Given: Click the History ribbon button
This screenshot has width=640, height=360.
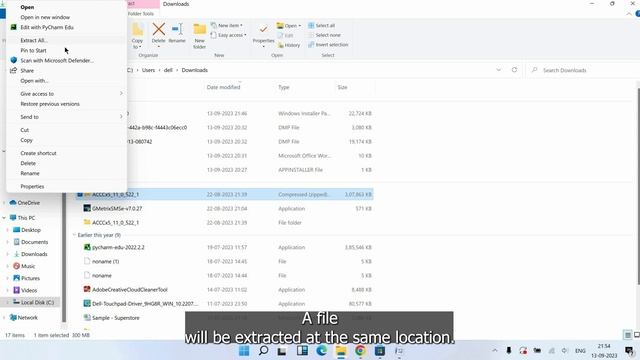Looking at the screenshot, I should coord(288,45).
